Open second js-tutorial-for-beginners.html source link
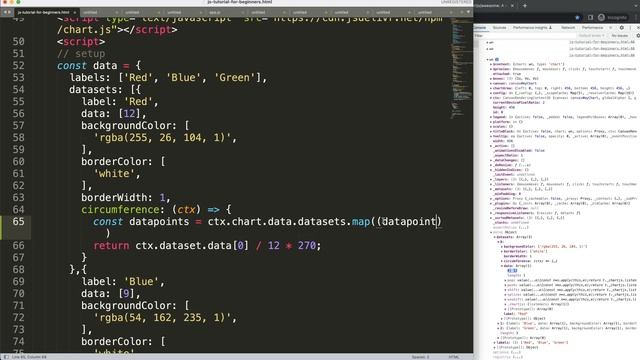The width and height of the screenshot is (640, 360). (602, 49)
